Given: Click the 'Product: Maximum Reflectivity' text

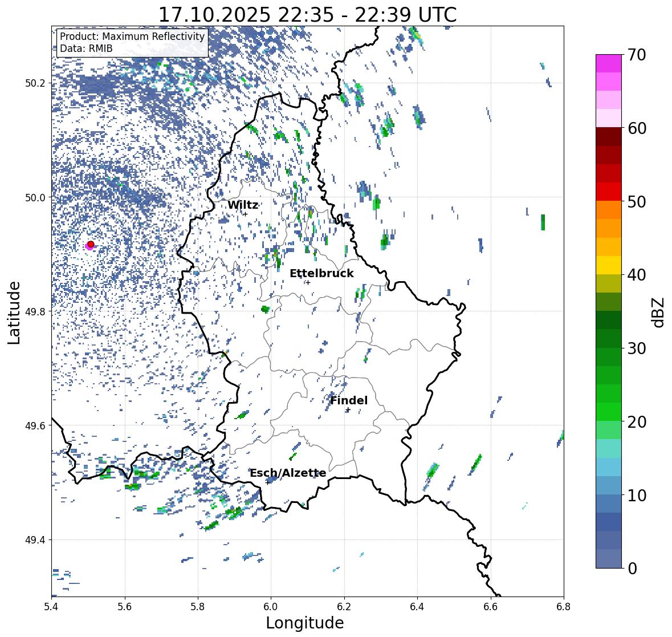Looking at the screenshot, I should pos(132,36).
